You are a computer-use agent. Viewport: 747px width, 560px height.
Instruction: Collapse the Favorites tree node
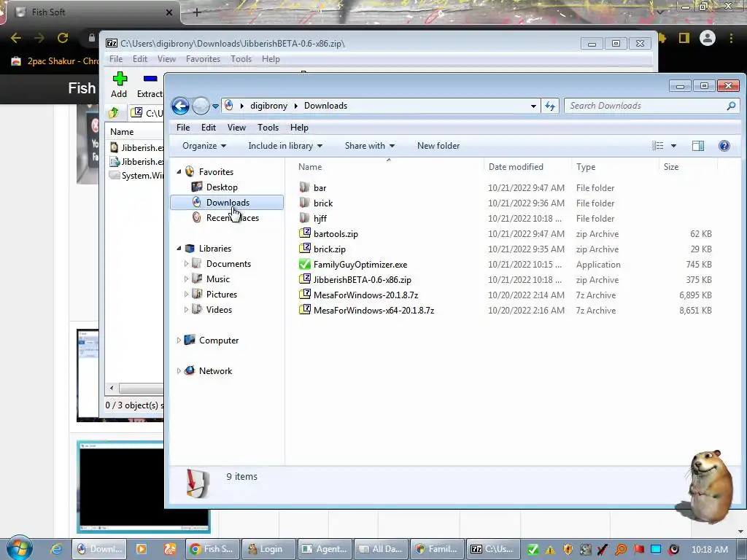pyautogui.click(x=179, y=171)
